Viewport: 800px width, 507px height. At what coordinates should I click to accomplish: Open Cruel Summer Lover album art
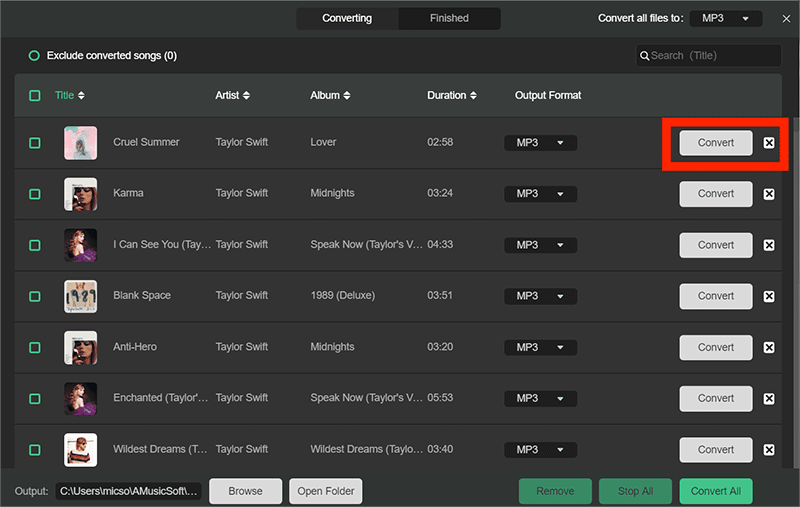tap(81, 143)
